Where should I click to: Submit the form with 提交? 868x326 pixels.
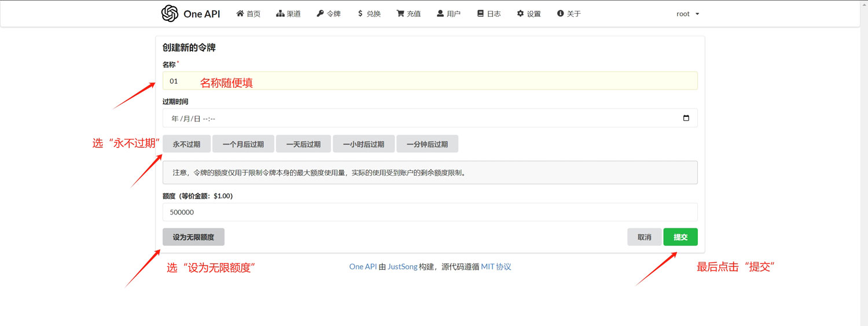click(x=681, y=237)
